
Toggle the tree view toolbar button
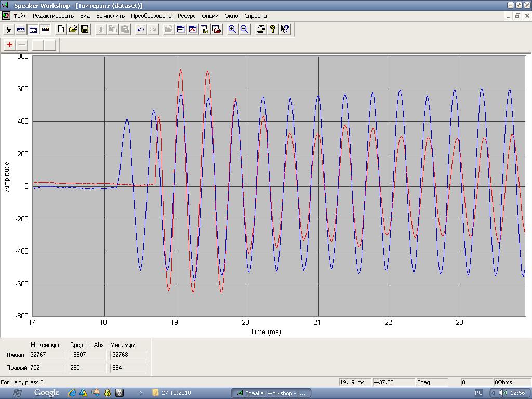[x=9, y=30]
